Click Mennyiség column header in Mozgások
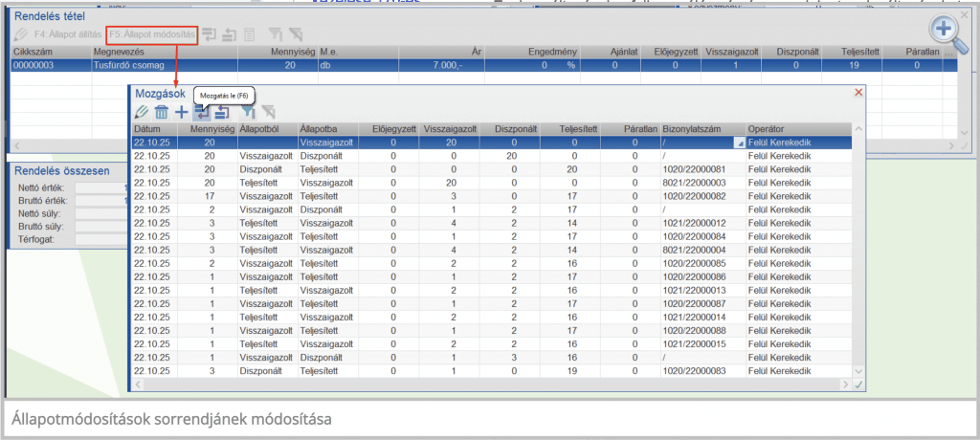Image resolution: width=980 pixels, height=440 pixels. [x=207, y=129]
